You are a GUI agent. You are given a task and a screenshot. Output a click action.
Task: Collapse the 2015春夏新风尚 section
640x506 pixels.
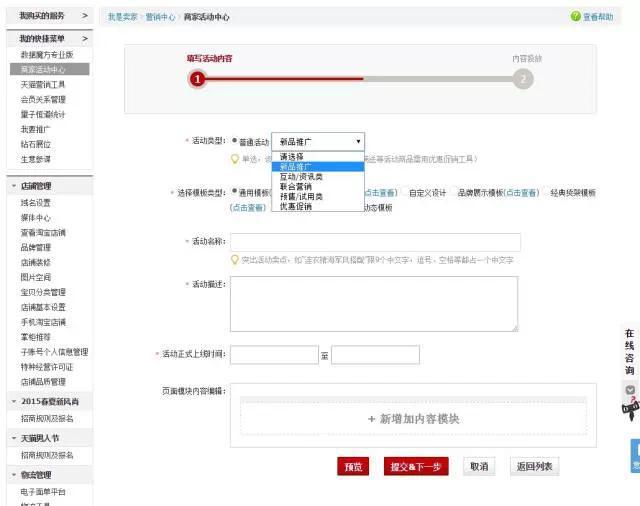14,402
